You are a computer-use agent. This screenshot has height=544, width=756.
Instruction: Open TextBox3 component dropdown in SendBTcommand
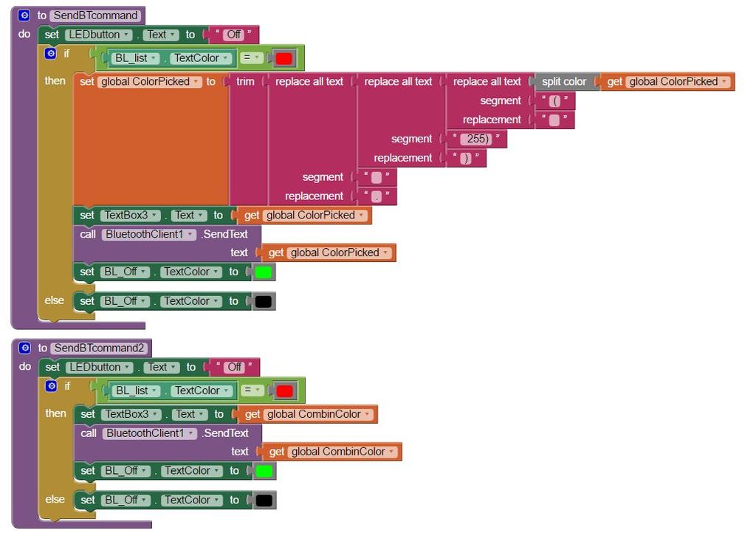pyautogui.click(x=130, y=216)
